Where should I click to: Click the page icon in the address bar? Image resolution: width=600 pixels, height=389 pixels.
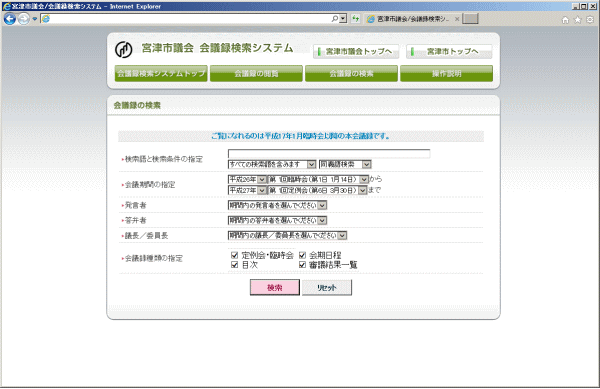(46, 18)
